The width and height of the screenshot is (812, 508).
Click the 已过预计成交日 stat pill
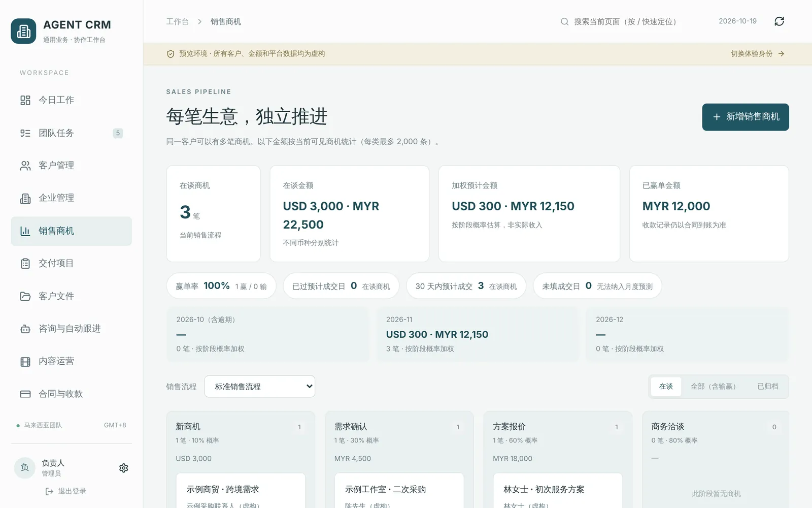point(341,286)
